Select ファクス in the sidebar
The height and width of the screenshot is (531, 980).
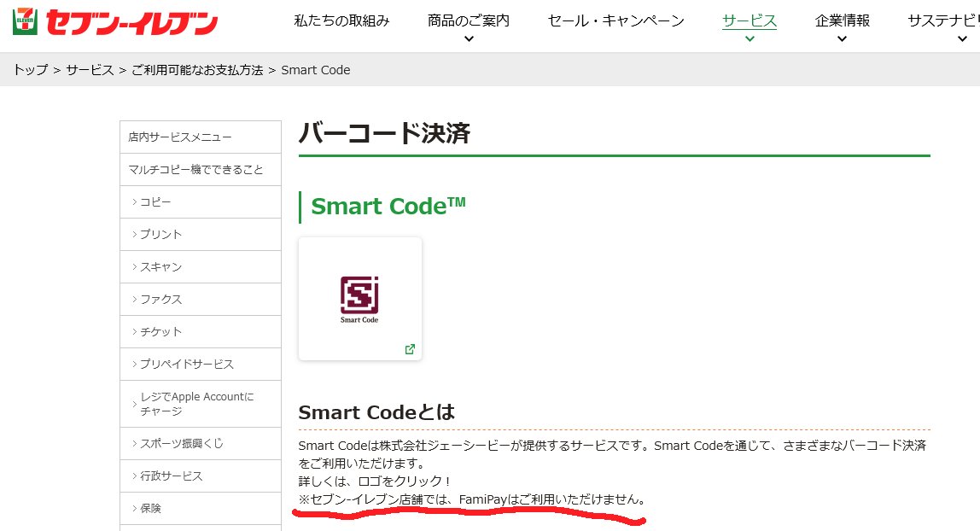tap(201, 300)
